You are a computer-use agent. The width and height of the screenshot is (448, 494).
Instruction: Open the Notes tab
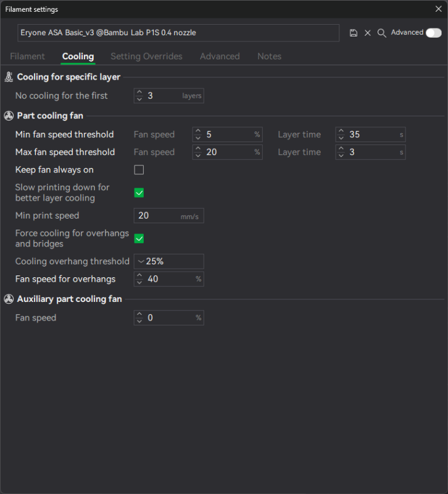pyautogui.click(x=269, y=56)
